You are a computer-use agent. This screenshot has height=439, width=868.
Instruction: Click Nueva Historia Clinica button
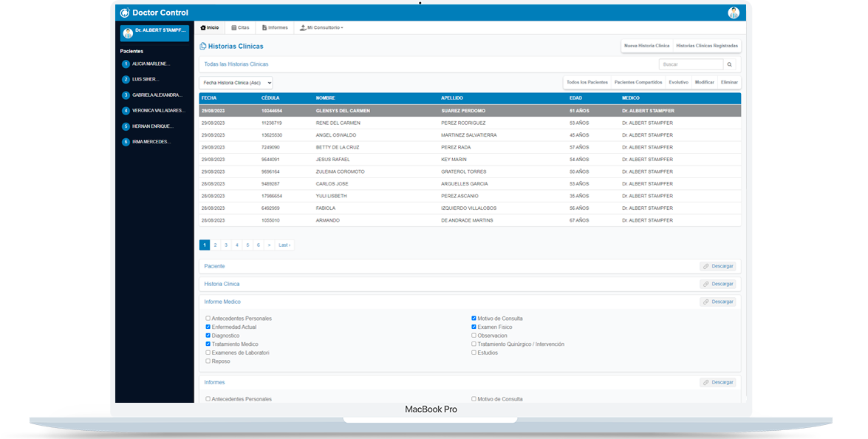646,46
